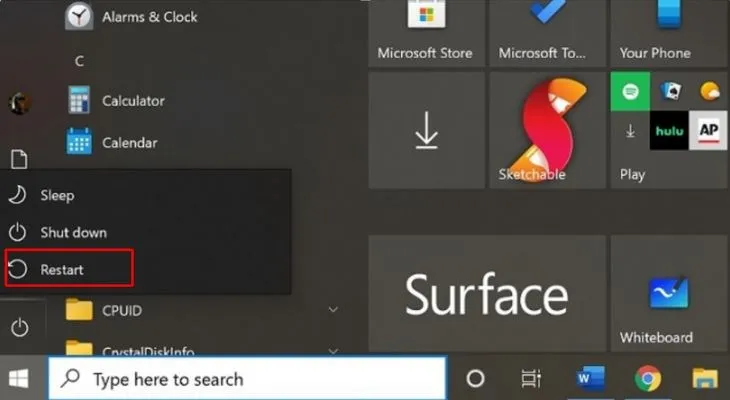Click the Surface tile
This screenshot has height=400, width=730.
[486, 294]
